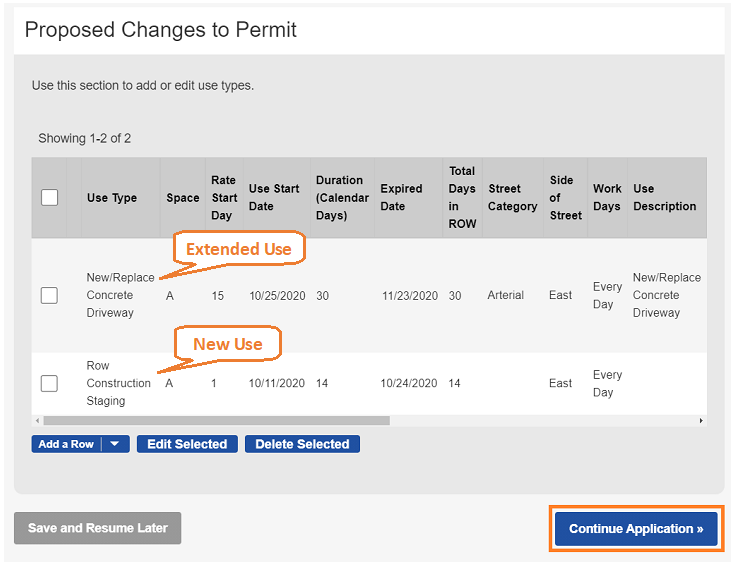Check the select-all checkbox in table header
The height and width of the screenshot is (565, 734).
pos(49,198)
